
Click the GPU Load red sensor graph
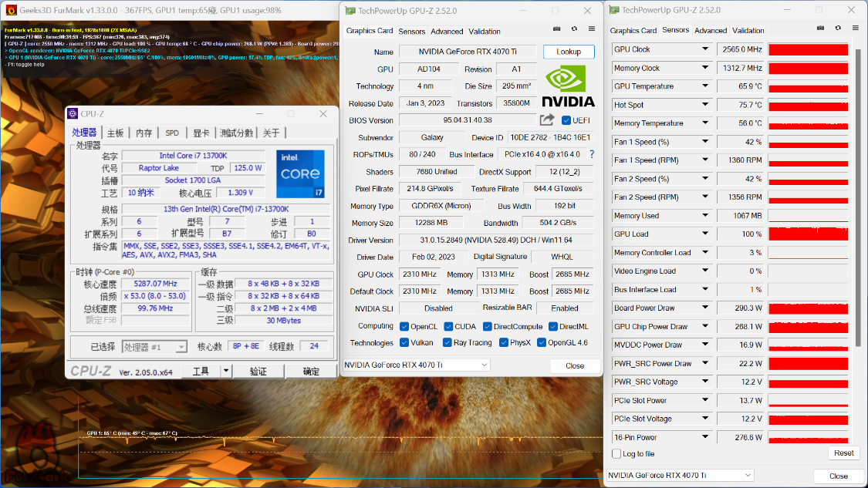click(809, 234)
